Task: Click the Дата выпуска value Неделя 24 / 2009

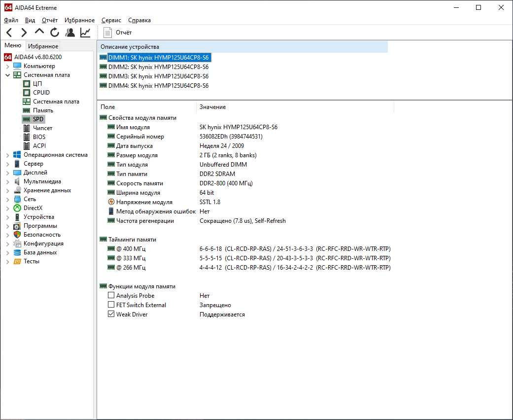Action: coord(221,146)
